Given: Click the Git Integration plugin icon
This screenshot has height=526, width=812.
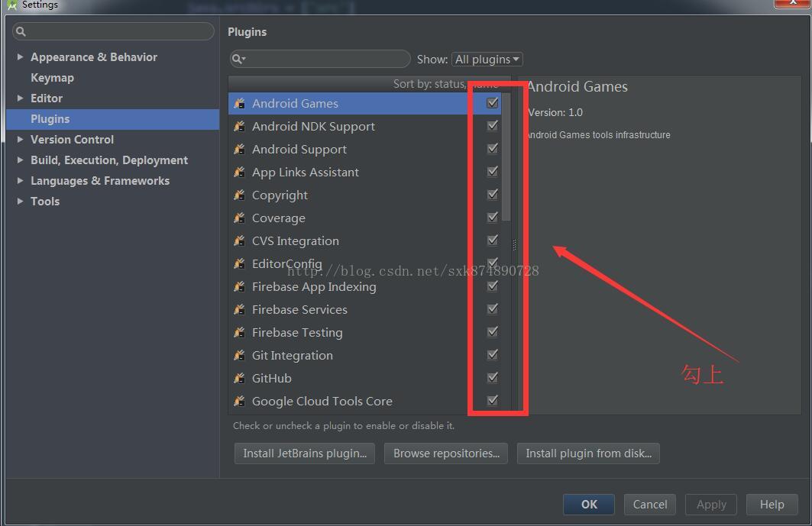Looking at the screenshot, I should click(x=239, y=355).
